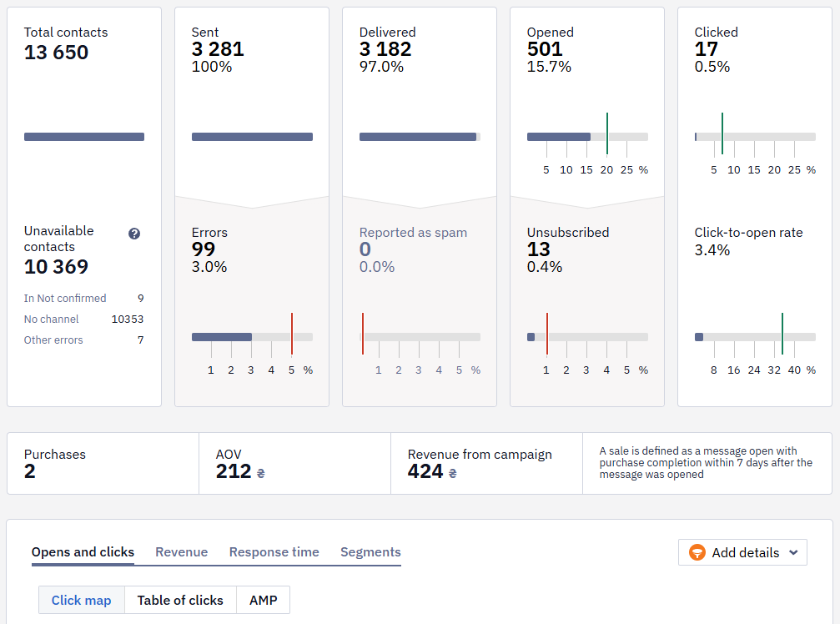Select the Click map view
840x624 pixels.
tap(82, 600)
